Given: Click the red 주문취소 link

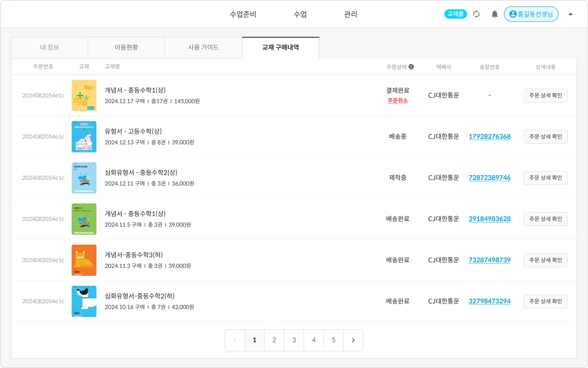Looking at the screenshot, I should 398,101.
